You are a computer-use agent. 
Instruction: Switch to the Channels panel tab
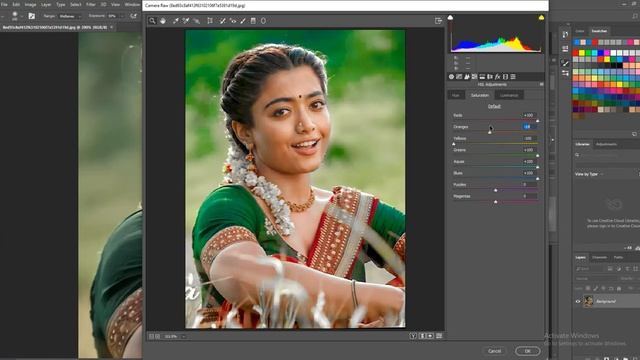click(599, 258)
